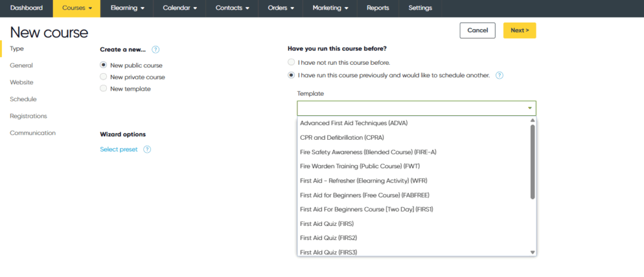Click the Cancel button
This screenshot has width=644, height=277.
coord(477,30)
